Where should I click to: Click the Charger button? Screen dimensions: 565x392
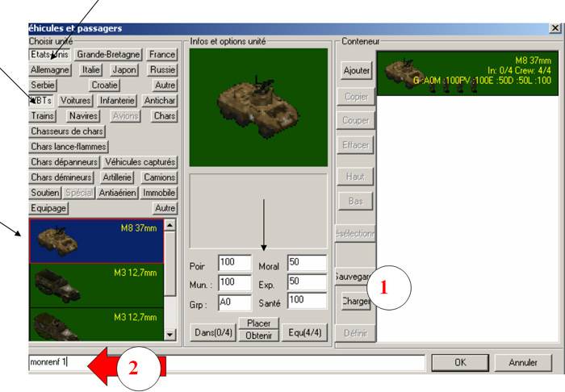355,302
